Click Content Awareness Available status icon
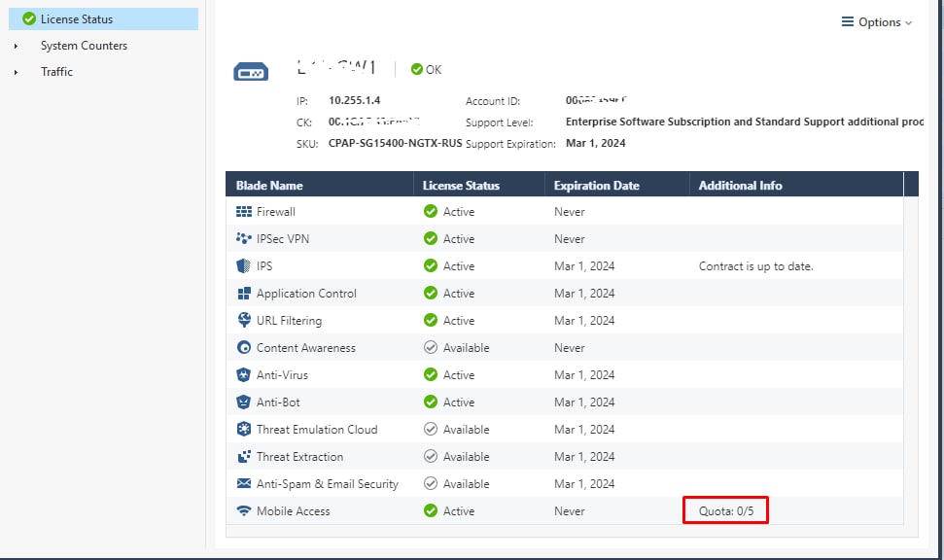This screenshot has height=560, width=944. (x=431, y=347)
